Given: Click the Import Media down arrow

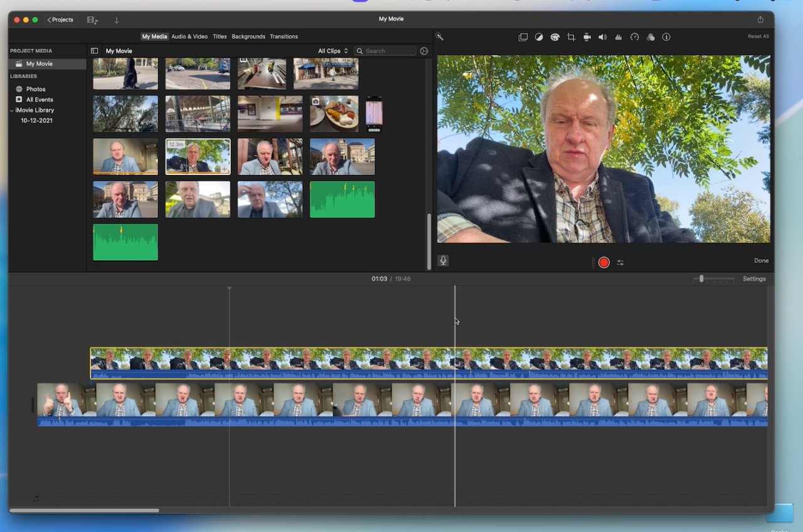Looking at the screenshot, I should pos(117,20).
